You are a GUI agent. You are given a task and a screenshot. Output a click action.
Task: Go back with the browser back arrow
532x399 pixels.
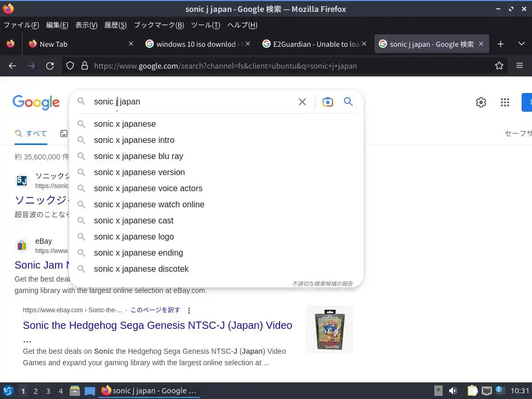pos(12,66)
